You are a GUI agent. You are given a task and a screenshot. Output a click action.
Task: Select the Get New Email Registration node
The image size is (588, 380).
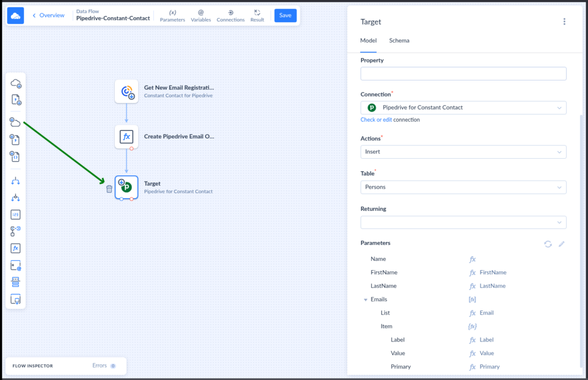click(x=126, y=91)
